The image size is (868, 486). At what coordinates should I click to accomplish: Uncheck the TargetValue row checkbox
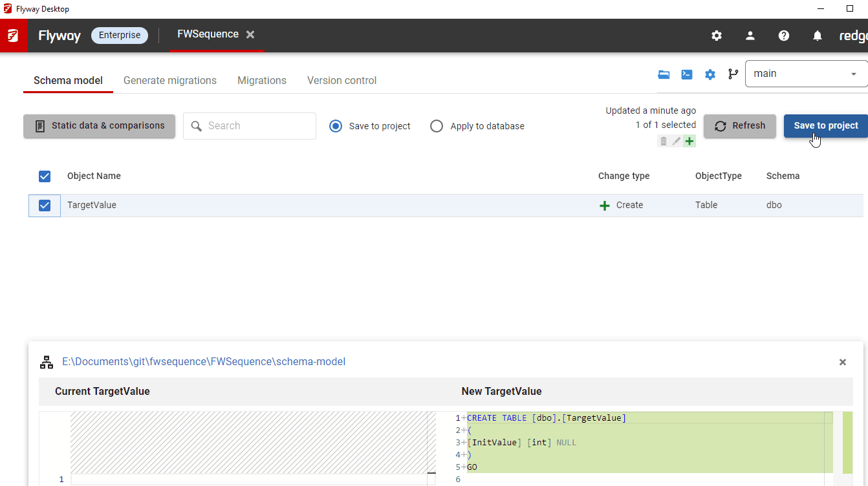[x=45, y=206]
